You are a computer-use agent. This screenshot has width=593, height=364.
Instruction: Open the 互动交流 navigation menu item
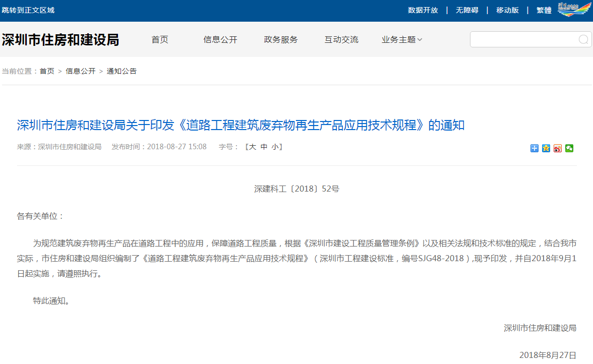[341, 40]
